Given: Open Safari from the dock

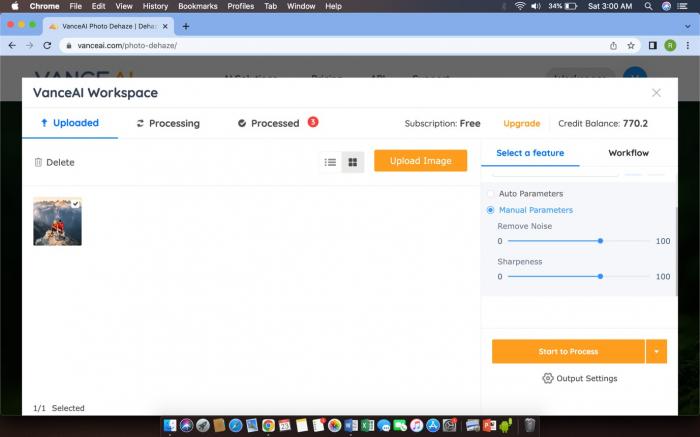Looking at the screenshot, I should (x=235, y=425).
